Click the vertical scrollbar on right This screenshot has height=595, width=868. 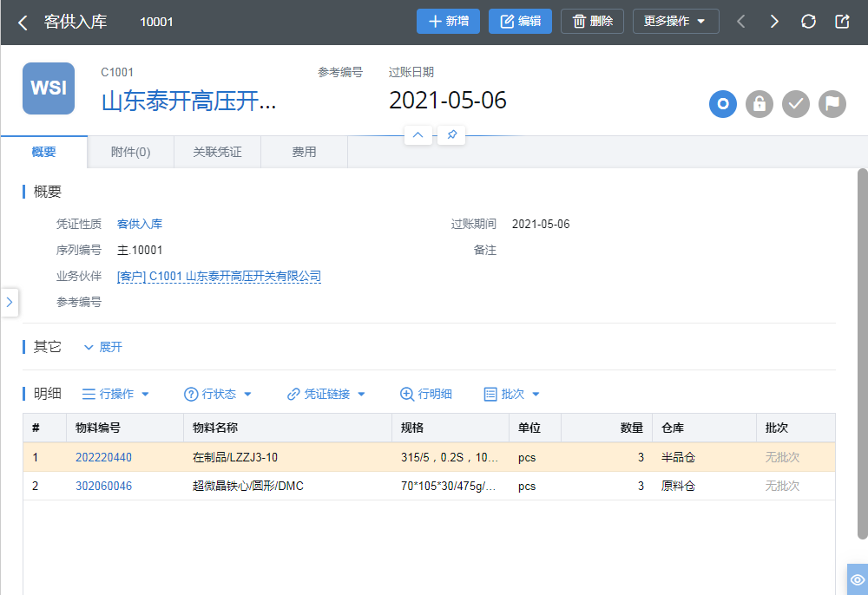(x=863, y=354)
